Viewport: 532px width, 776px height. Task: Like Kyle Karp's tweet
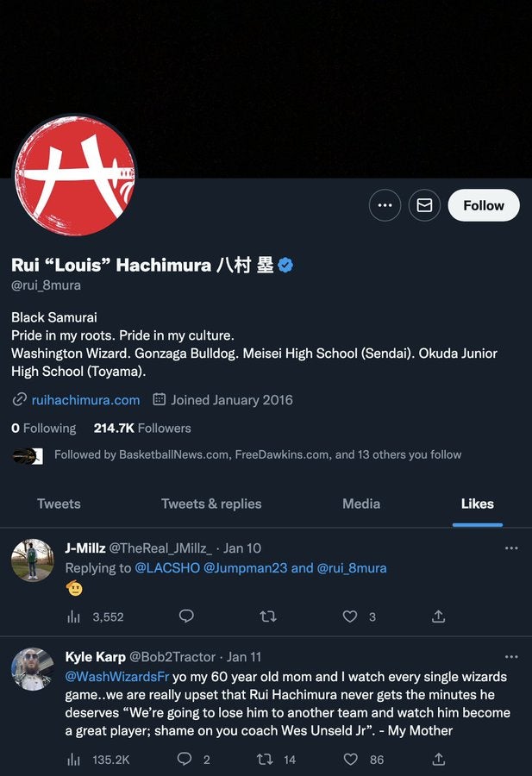(x=350, y=760)
